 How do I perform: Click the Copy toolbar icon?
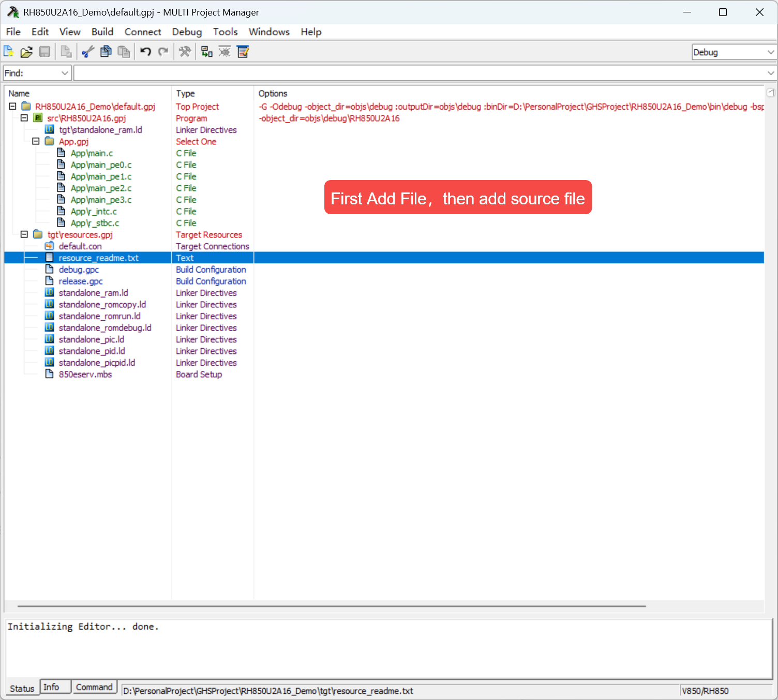[x=106, y=52]
